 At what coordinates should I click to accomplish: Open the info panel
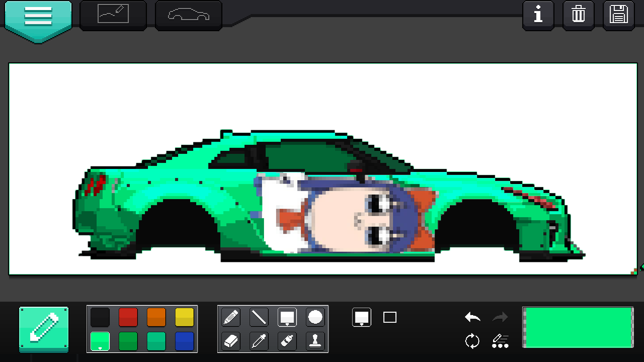click(538, 15)
